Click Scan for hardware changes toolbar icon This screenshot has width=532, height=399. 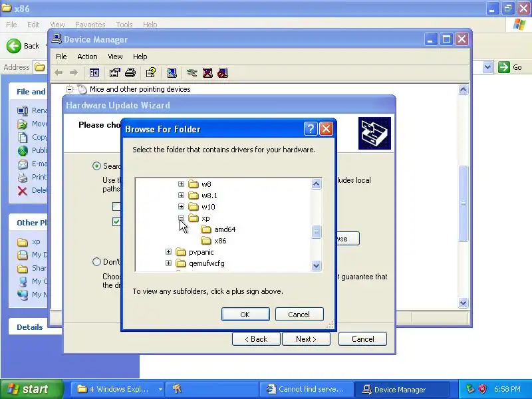pos(172,72)
